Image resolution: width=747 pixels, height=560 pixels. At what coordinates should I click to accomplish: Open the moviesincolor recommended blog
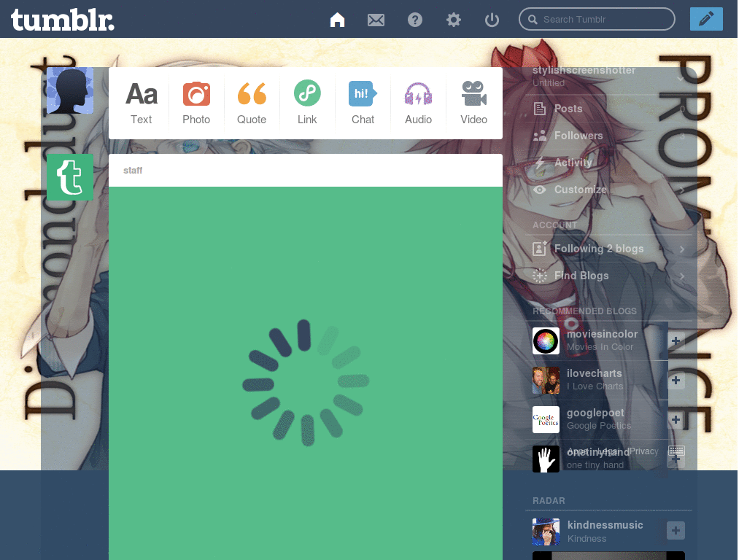point(602,334)
